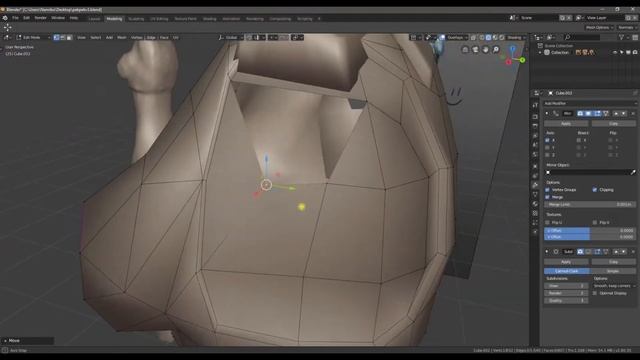This screenshot has height=360, width=640.
Task: Select wireframe shading mode icon
Action: click(x=482, y=38)
